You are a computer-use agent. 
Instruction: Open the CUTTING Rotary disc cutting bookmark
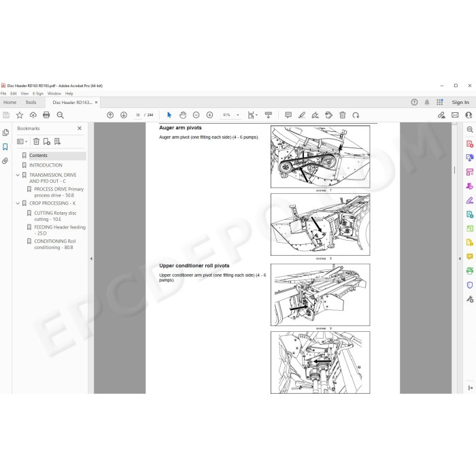tap(55, 216)
